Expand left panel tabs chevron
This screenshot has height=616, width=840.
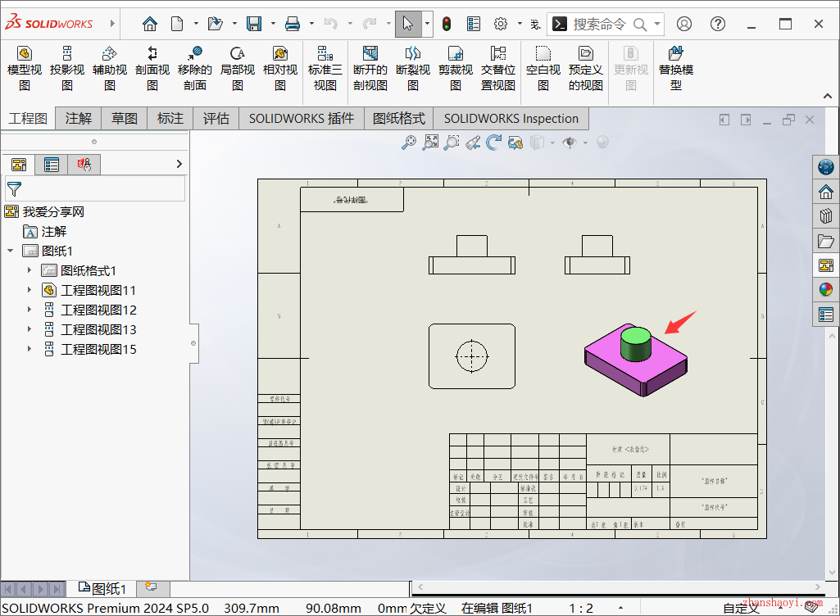coord(179,164)
